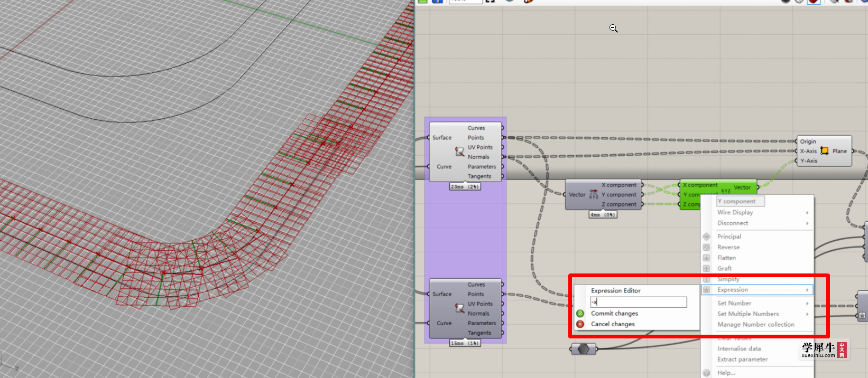Click the 23ms (2%) profiler label
Viewport: 868px width, 378px height.
pos(465,186)
